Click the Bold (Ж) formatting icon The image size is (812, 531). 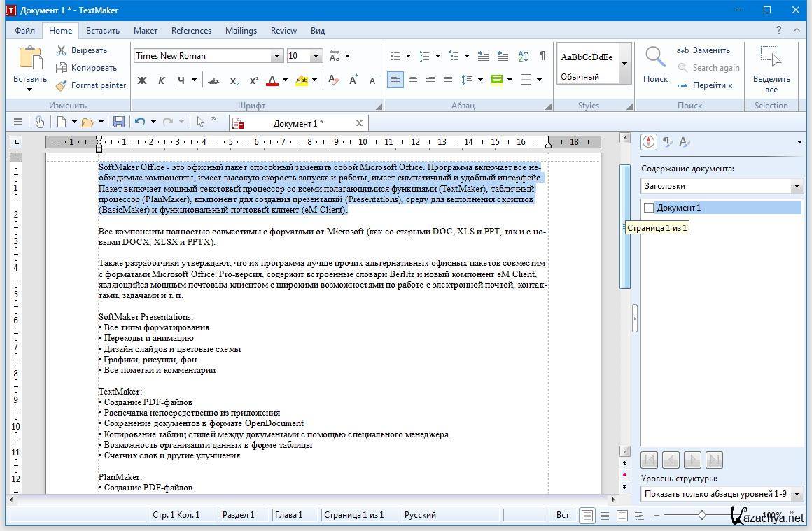(142, 80)
